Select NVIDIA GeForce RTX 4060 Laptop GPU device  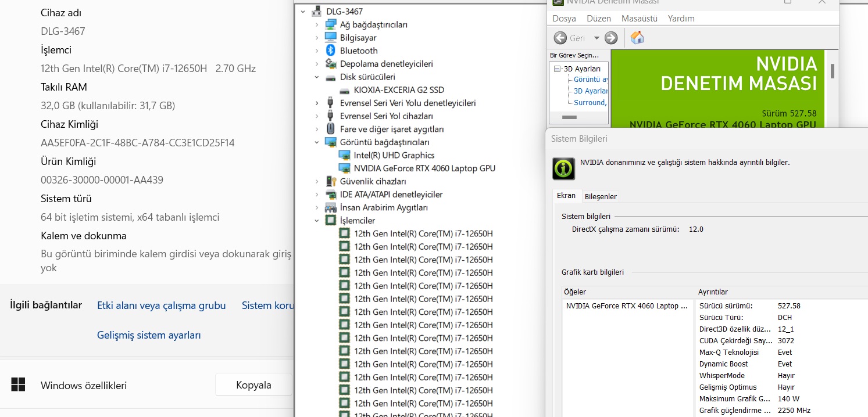(424, 168)
